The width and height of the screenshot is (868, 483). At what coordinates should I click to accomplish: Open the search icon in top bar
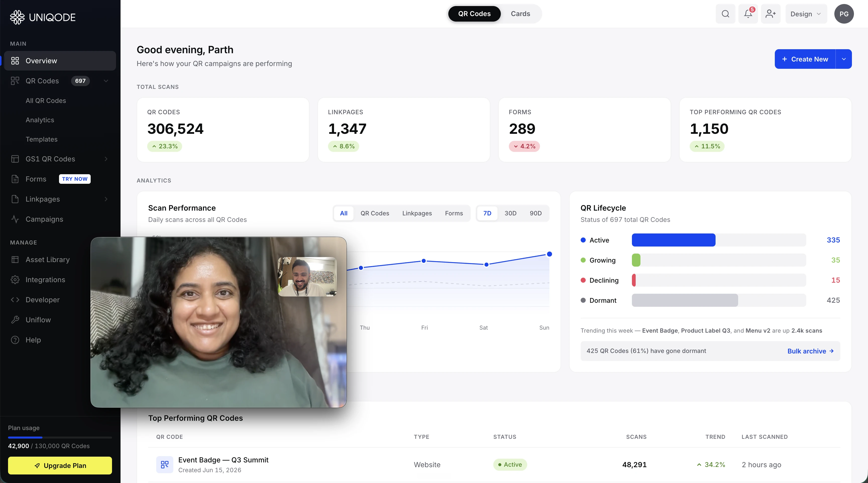(x=725, y=14)
